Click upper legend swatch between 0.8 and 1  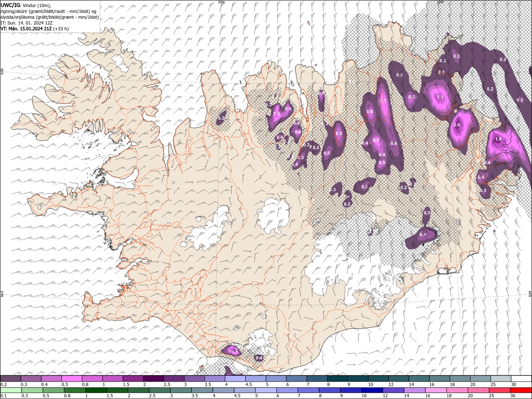(92, 379)
